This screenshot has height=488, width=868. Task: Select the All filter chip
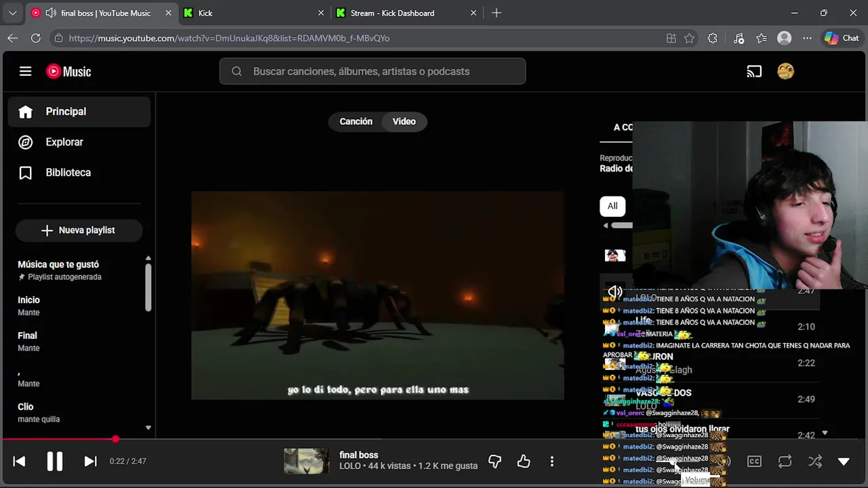[x=612, y=206]
